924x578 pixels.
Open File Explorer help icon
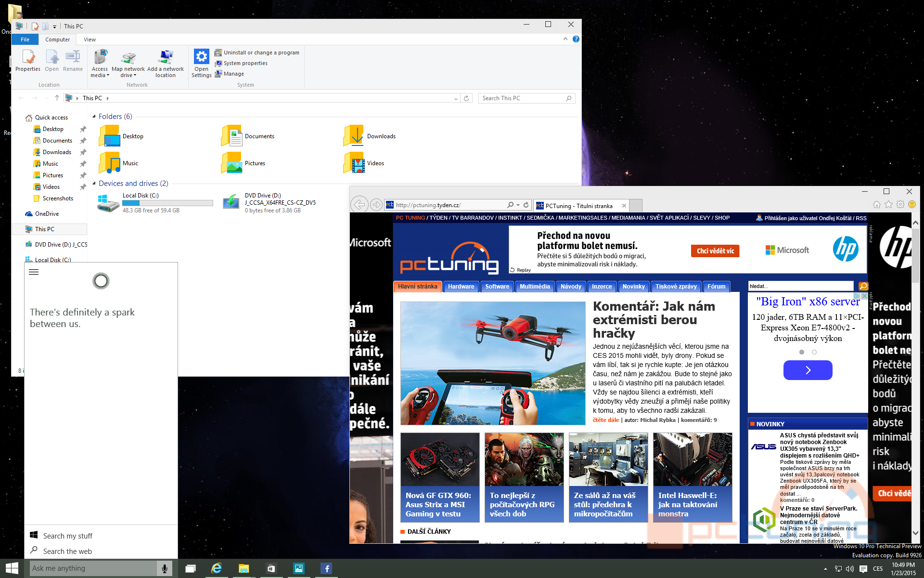pos(576,39)
